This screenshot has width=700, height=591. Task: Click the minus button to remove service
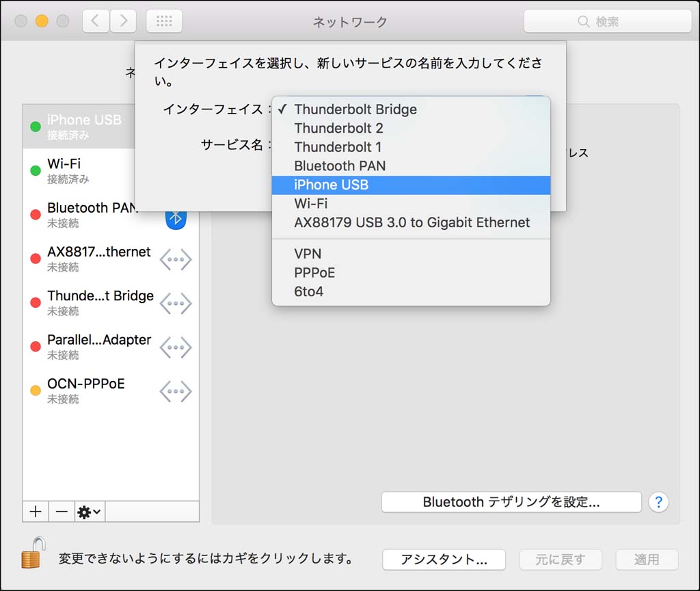[x=62, y=512]
